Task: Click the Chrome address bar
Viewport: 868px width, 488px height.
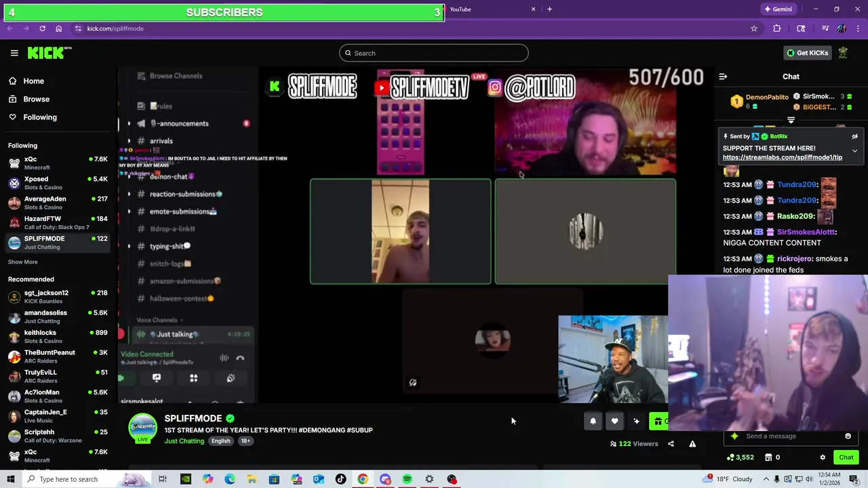Action: point(407,28)
